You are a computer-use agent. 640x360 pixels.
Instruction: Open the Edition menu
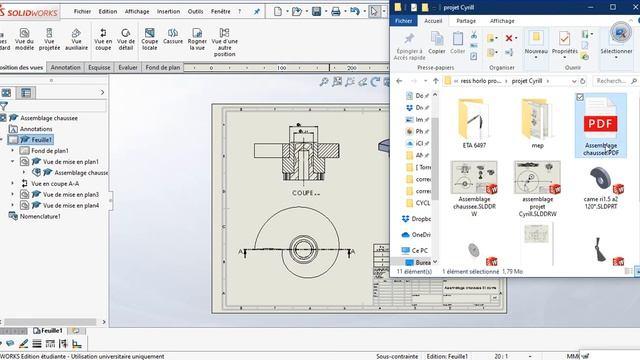click(108, 11)
